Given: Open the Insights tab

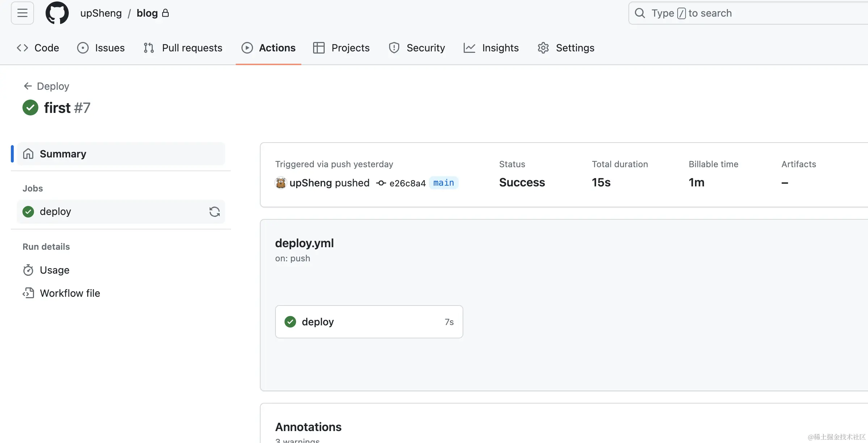Looking at the screenshot, I should click(491, 48).
